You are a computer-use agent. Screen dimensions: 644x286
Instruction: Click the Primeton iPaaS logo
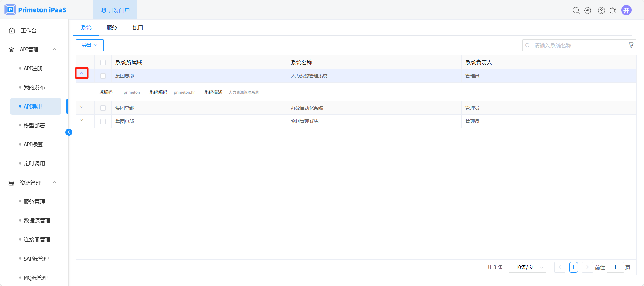[35, 10]
